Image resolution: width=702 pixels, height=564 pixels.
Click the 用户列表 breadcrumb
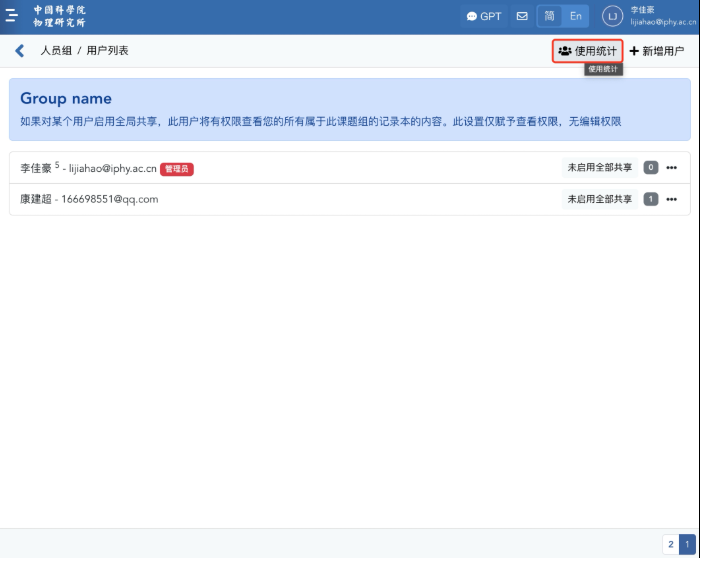pos(107,51)
